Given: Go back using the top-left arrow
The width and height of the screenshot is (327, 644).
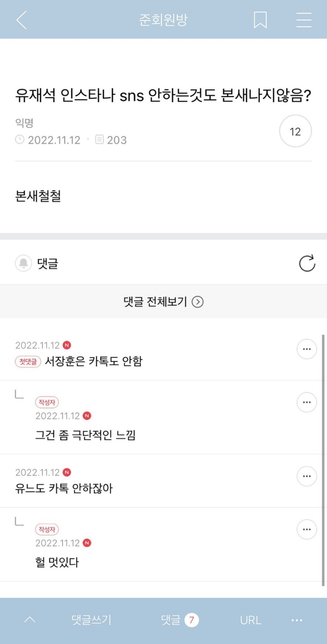Looking at the screenshot, I should click(21, 20).
